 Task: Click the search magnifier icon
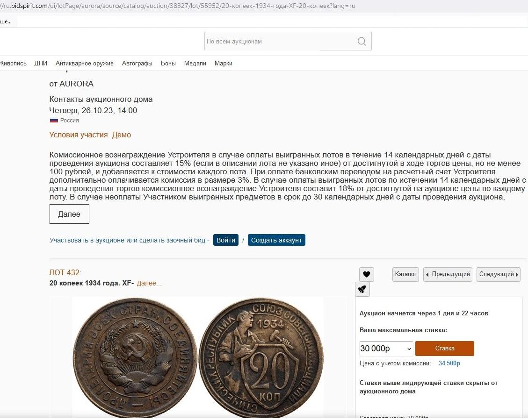362,42
